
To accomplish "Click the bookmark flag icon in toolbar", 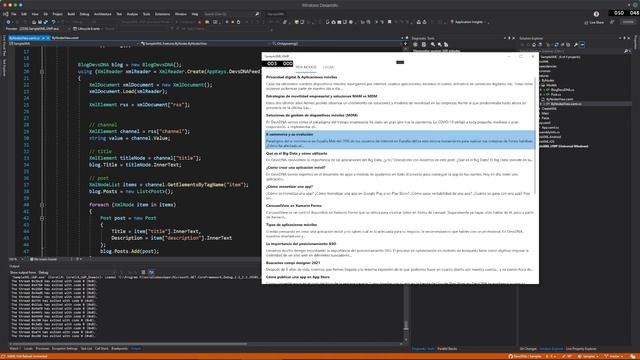I will 389,22.
